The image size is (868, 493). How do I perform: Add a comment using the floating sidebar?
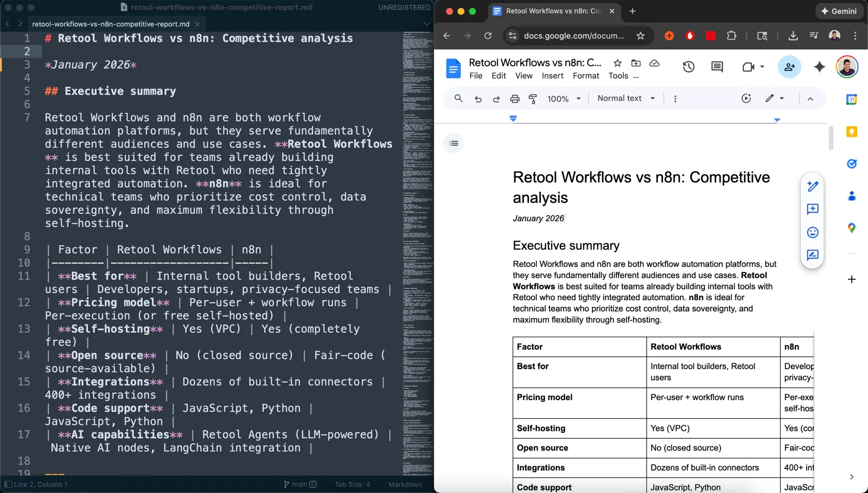813,209
